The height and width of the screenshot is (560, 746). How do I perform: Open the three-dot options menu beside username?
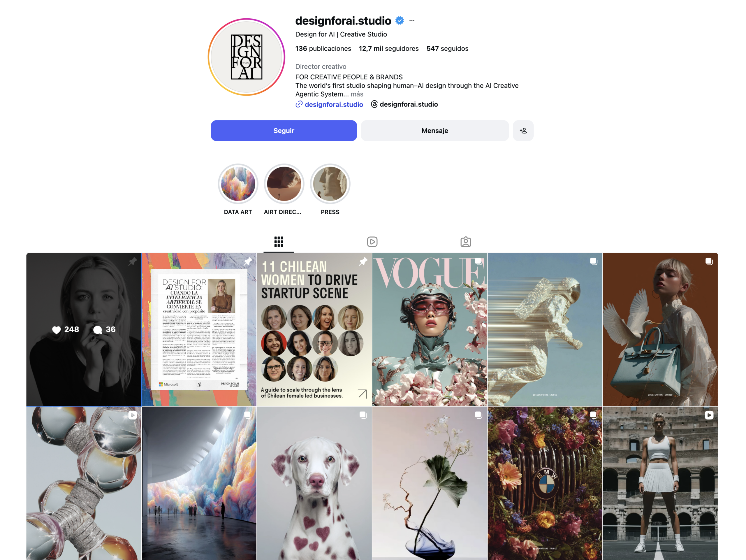(x=412, y=21)
